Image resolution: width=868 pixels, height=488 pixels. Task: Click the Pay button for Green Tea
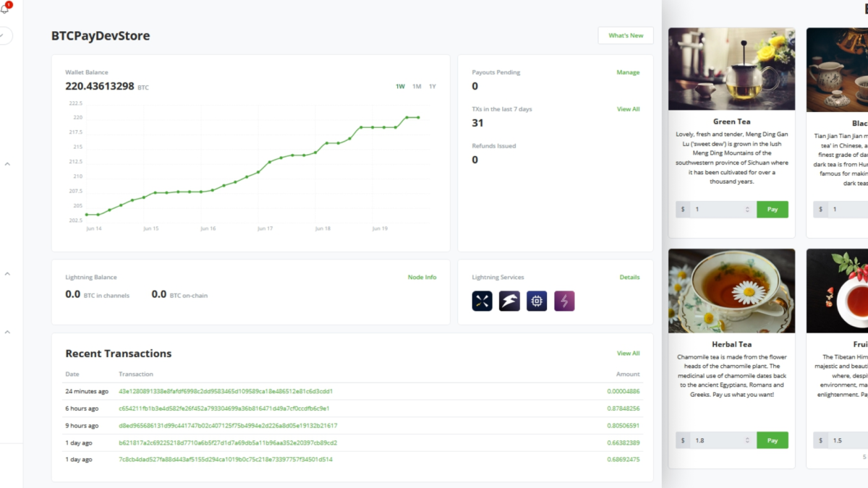(773, 210)
